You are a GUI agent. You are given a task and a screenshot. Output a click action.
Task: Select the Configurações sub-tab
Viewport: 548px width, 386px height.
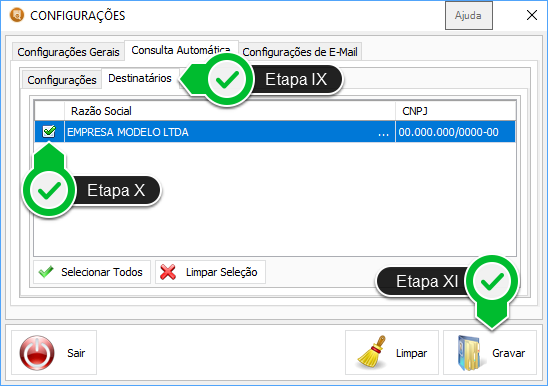pyautogui.click(x=62, y=80)
